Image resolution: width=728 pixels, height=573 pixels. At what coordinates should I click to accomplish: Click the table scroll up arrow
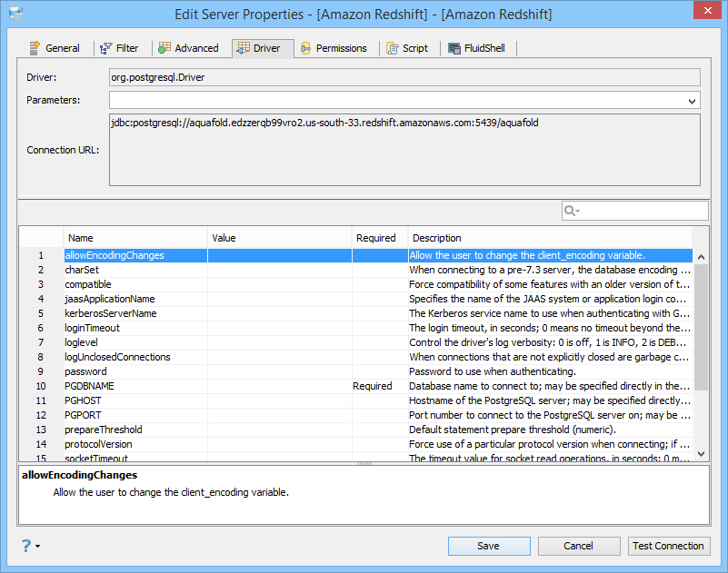click(x=701, y=257)
